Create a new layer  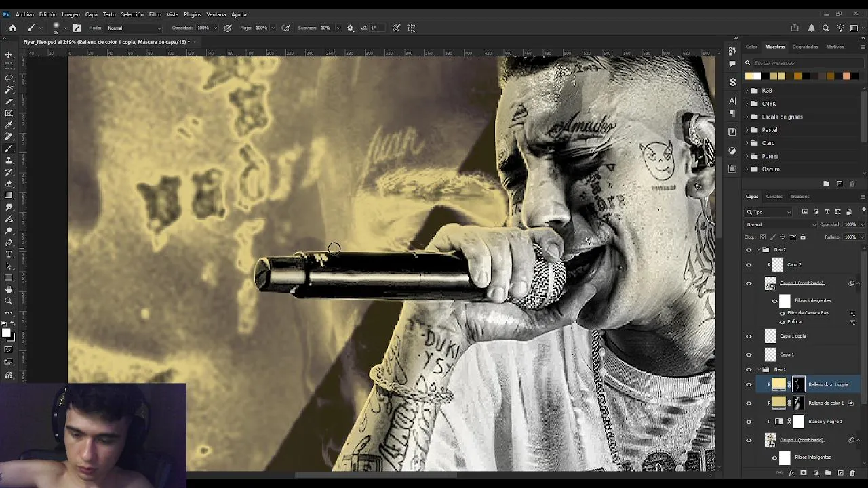840,473
